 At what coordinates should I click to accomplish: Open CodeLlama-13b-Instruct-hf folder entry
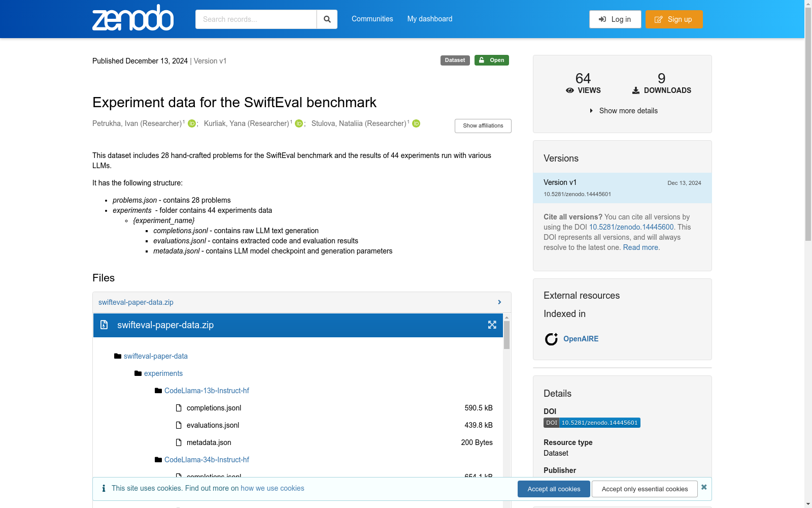[207, 391]
